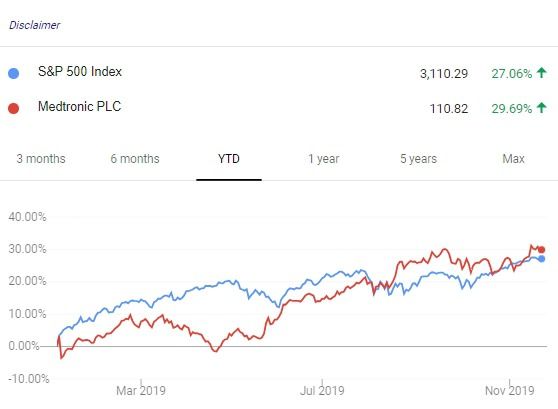Click the Jul 2019 axis label

pyautogui.click(x=322, y=391)
